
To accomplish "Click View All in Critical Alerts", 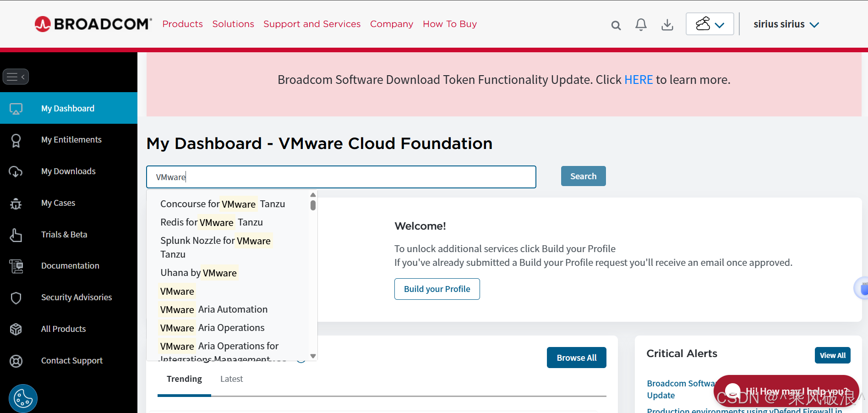I will (x=832, y=355).
